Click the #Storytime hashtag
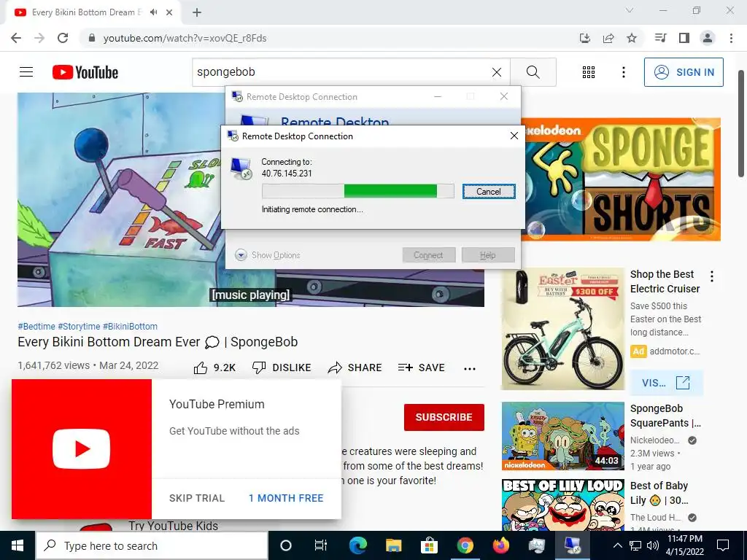Viewport: 747px width, 560px height. pos(79,326)
